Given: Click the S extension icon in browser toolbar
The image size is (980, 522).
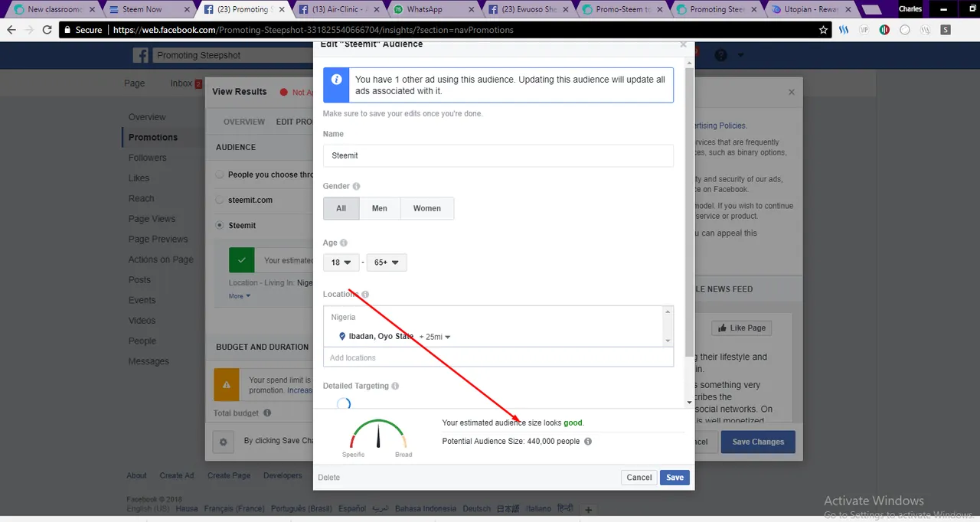Looking at the screenshot, I should pos(946,30).
